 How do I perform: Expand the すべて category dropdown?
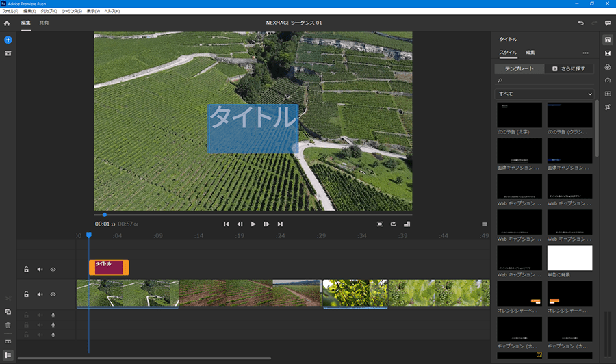(544, 94)
